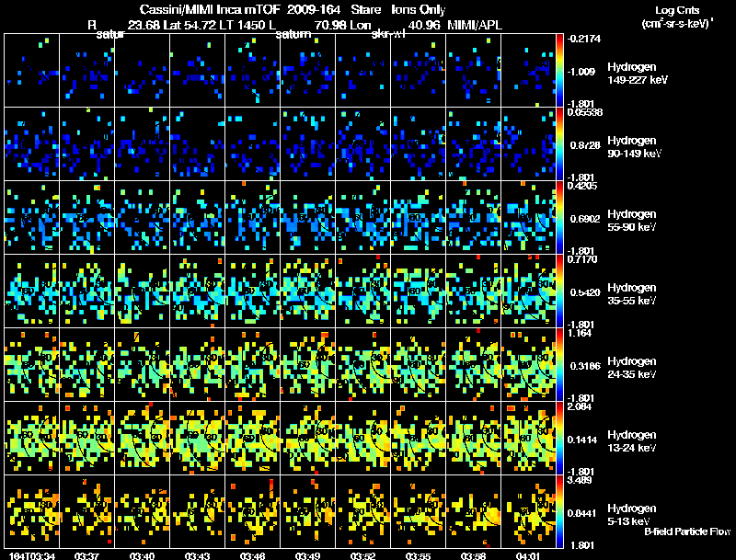
Task: Click the 'Hydrogen 24-35 keV' row label
Action: pyautogui.click(x=632, y=368)
